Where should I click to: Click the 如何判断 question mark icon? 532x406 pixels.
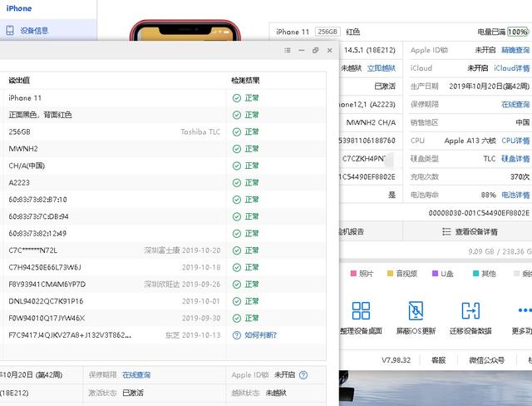[237, 335]
